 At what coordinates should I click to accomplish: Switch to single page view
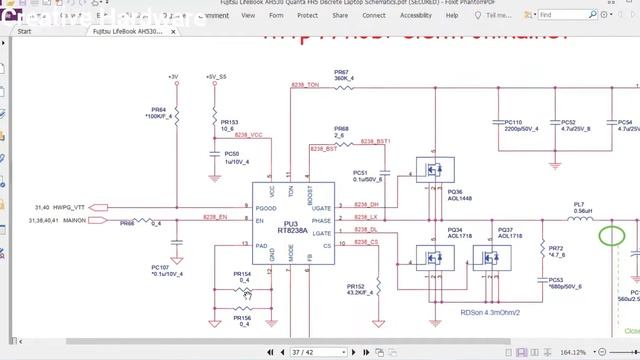pyautogui.click(x=508, y=352)
